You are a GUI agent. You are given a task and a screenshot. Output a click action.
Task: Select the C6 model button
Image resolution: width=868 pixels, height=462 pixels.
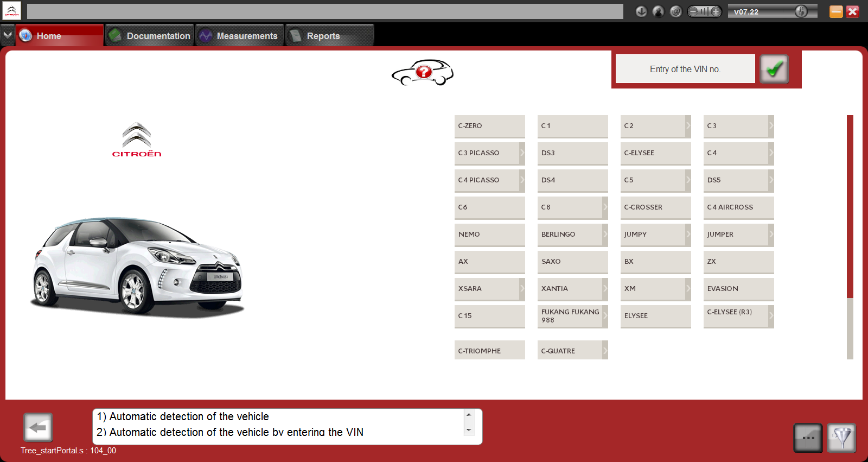coord(490,207)
